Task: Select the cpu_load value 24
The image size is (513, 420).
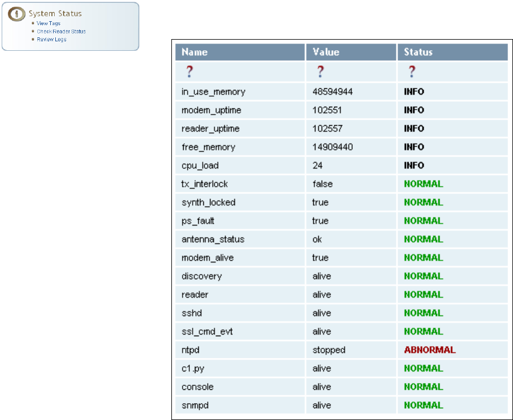Action: point(318,165)
